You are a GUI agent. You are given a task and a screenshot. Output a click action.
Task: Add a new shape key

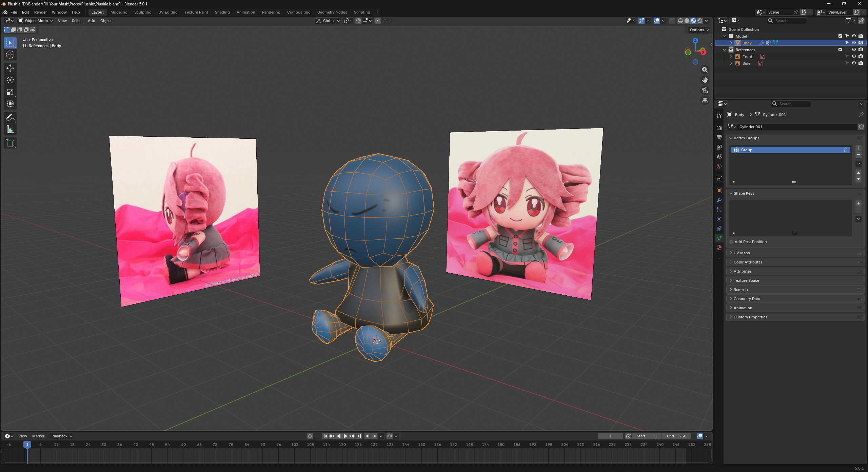pos(859,203)
